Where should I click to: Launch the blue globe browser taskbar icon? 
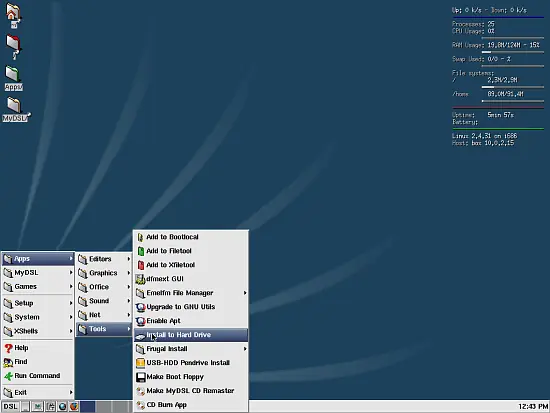point(62,407)
